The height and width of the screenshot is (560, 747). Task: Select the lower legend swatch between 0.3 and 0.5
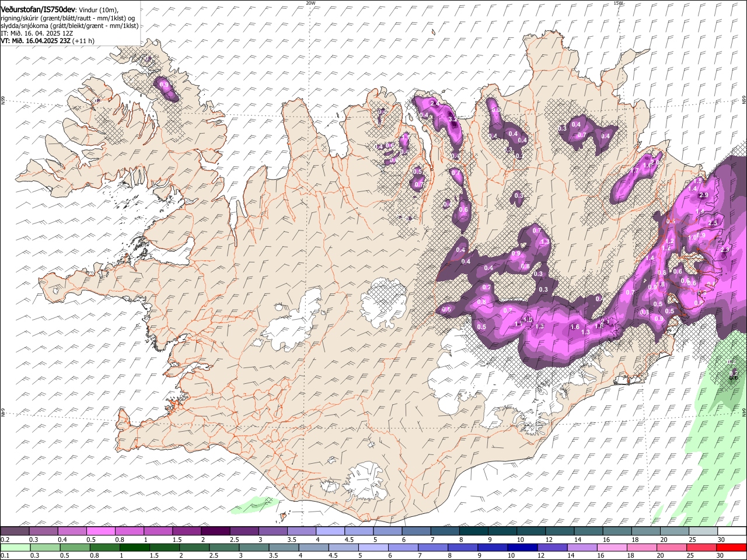click(x=45, y=547)
